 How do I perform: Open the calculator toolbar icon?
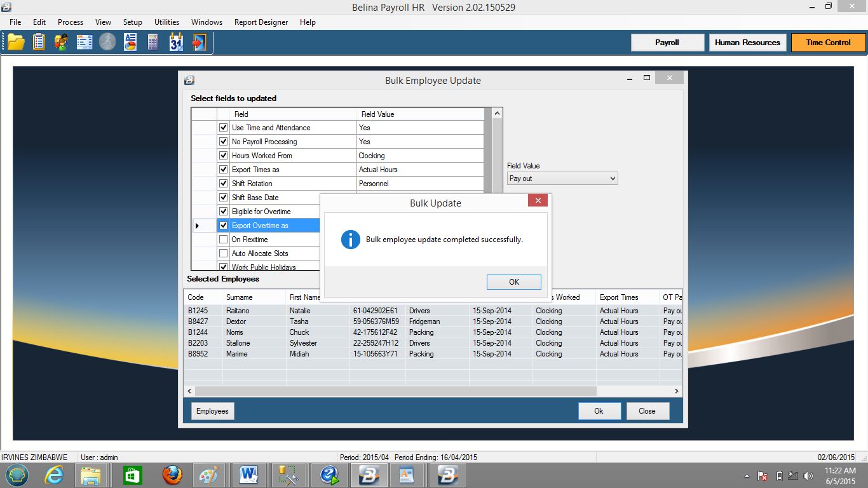[153, 42]
